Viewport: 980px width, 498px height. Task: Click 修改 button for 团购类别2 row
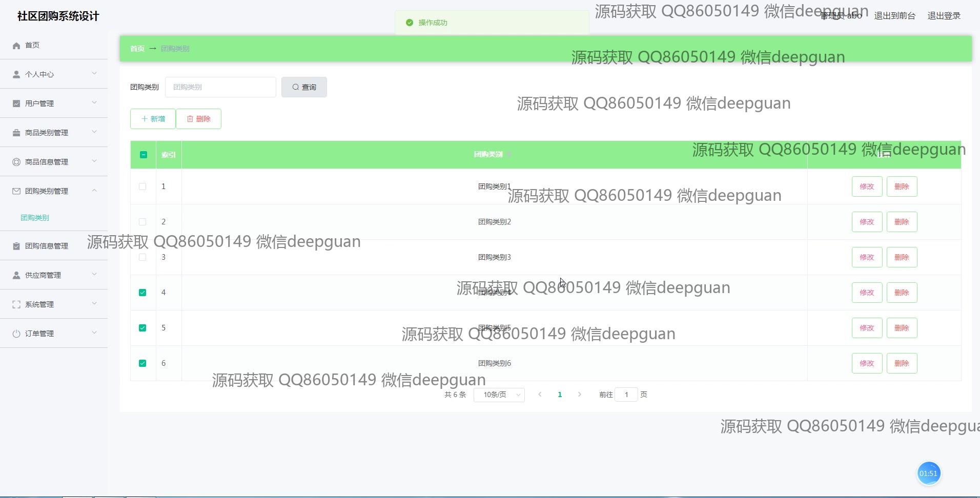pyautogui.click(x=867, y=222)
